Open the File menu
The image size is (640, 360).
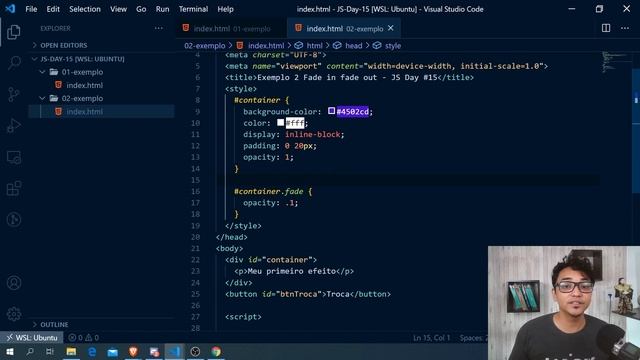pos(31,9)
